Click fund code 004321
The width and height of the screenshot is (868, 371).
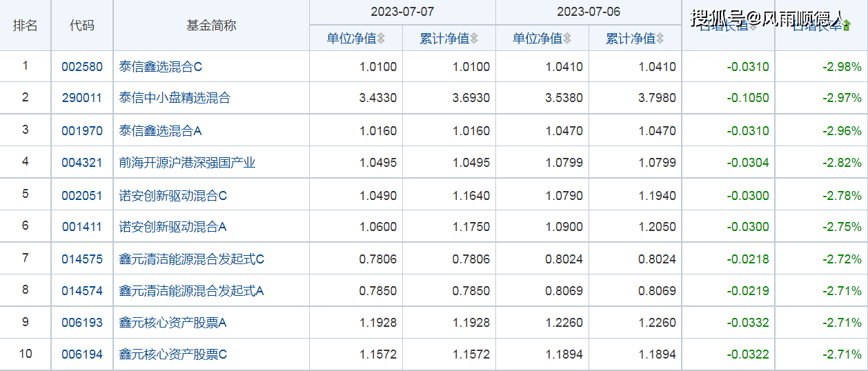[x=82, y=163]
